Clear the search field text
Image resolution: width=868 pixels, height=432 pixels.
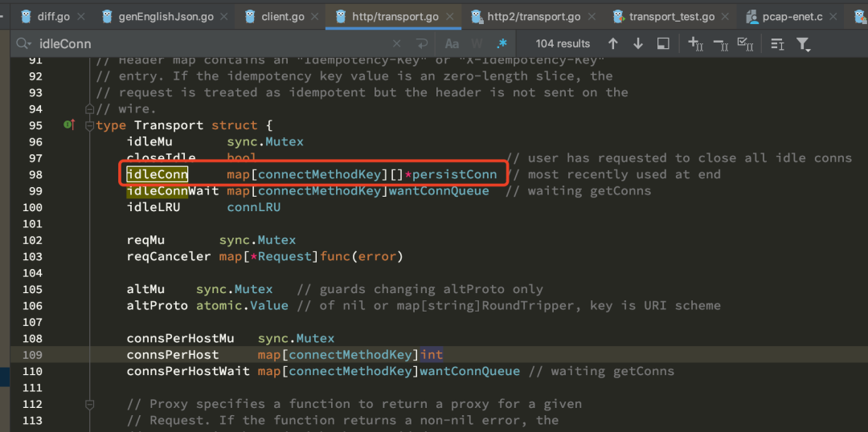click(397, 43)
